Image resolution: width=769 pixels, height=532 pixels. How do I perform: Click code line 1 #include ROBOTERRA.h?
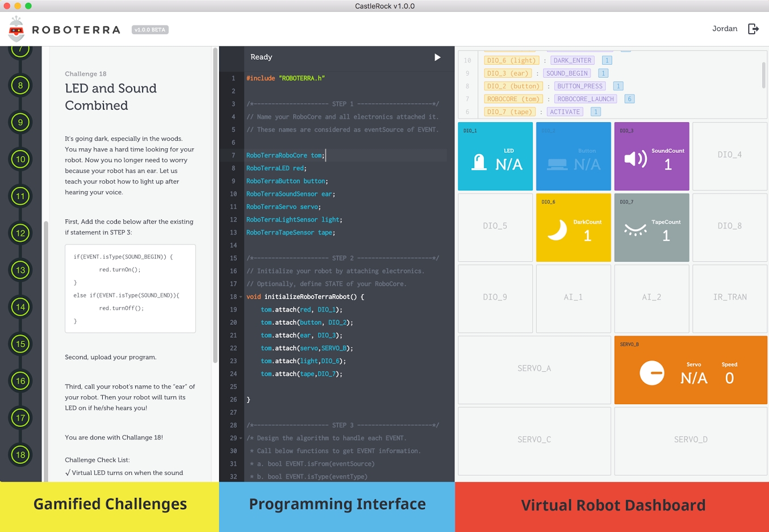(286, 78)
